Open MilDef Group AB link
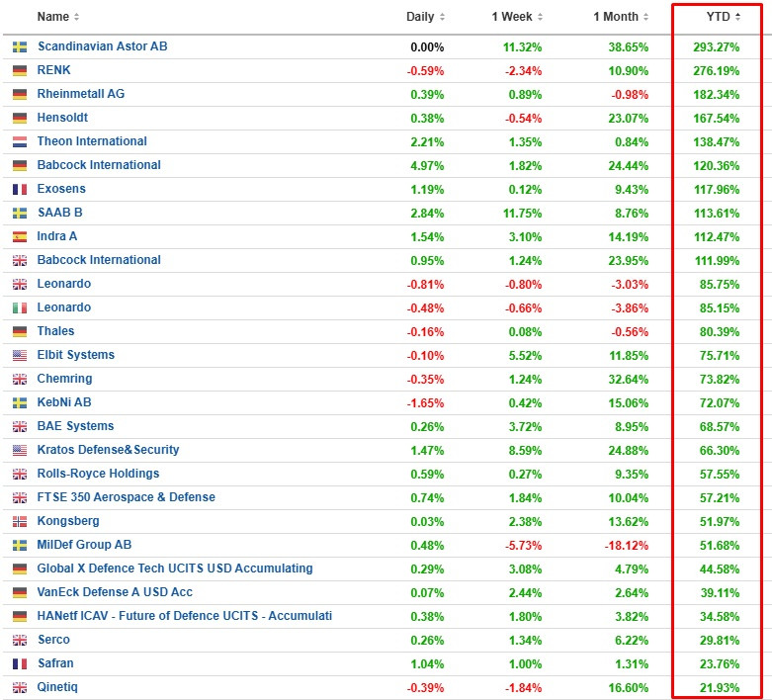The height and width of the screenshot is (700, 772). 84,545
